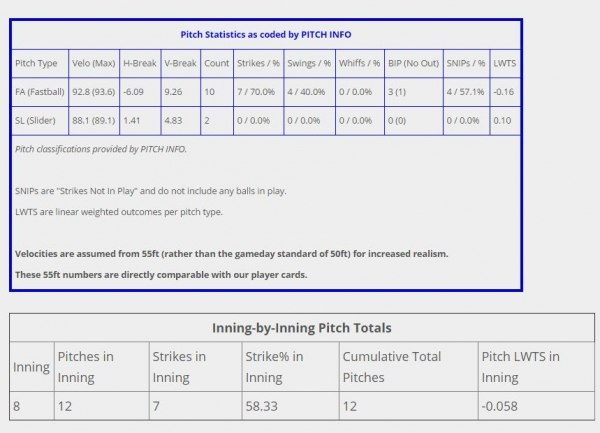600x433 pixels.
Task: Select the FA (Fastball) row label
Action: [x=40, y=92]
